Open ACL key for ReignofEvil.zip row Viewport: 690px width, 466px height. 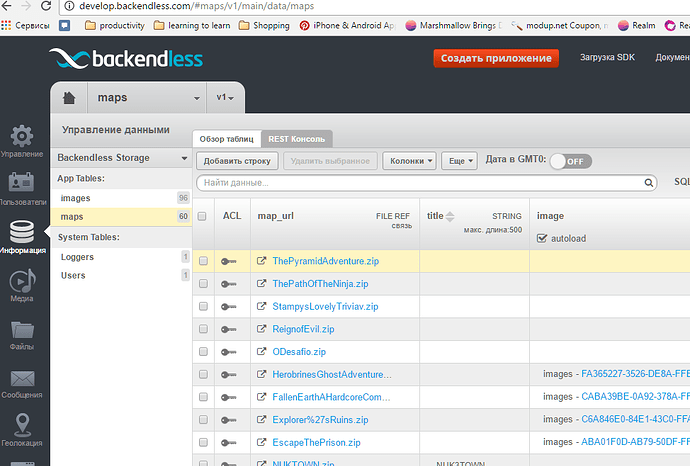click(228, 330)
